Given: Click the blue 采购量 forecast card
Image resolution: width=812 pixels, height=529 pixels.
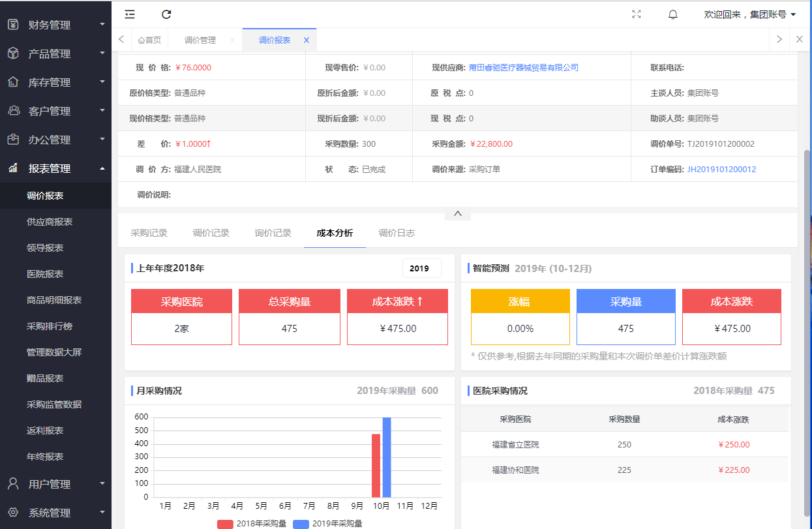Looking at the screenshot, I should click(x=626, y=316).
